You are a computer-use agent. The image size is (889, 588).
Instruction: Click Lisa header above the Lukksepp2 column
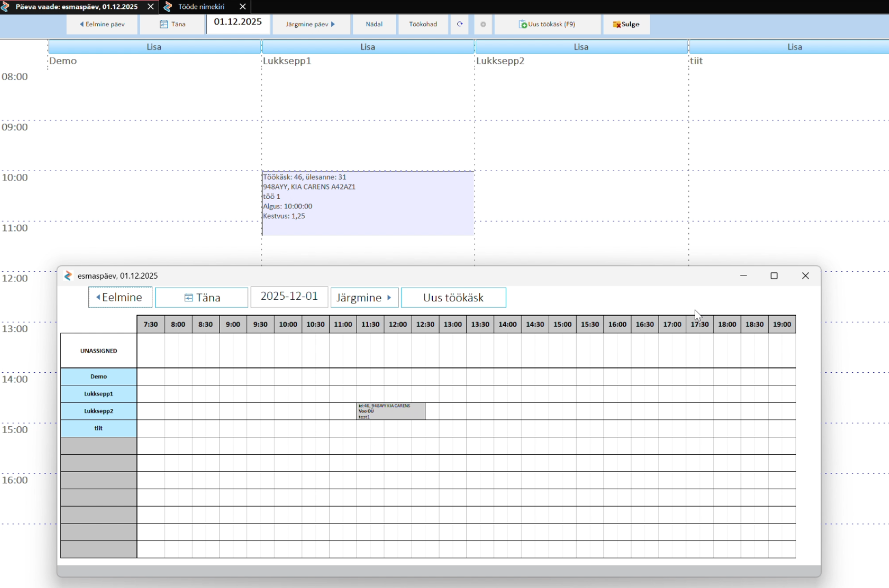click(581, 47)
